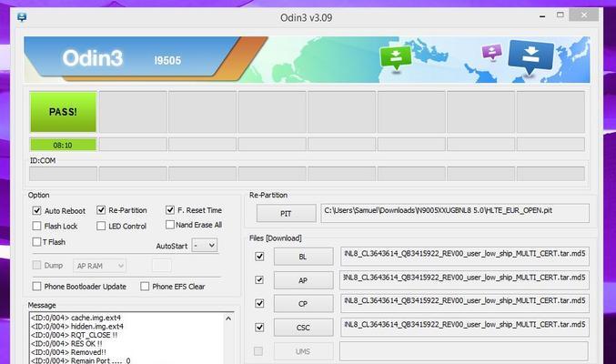Click the AP file button

pyautogui.click(x=303, y=280)
